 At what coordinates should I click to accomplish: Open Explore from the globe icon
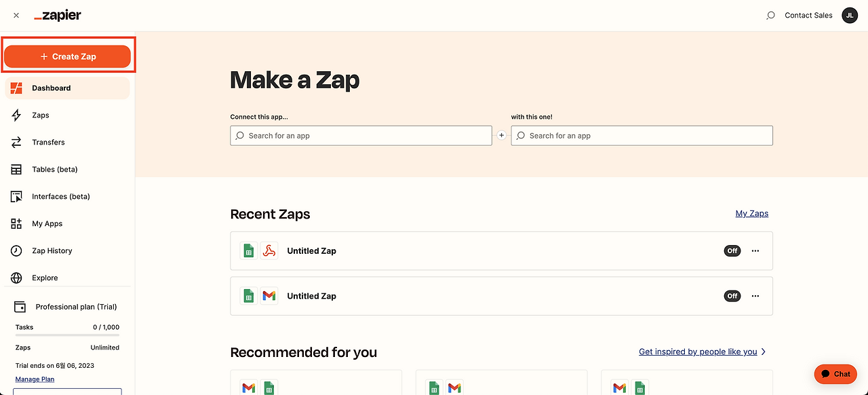(17, 278)
